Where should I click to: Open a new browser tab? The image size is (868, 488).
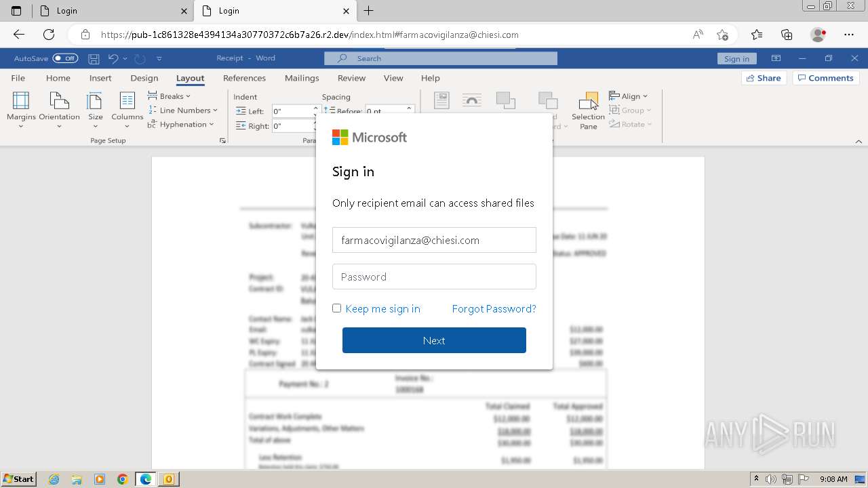click(x=368, y=11)
